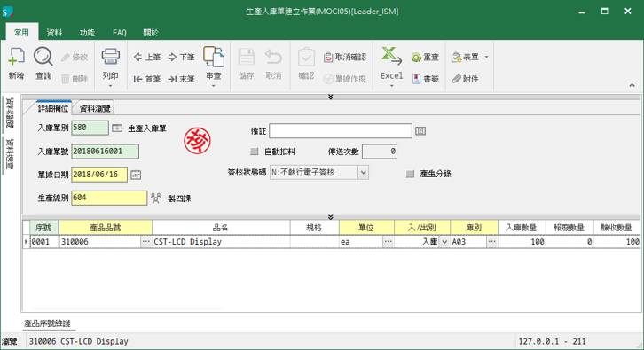Open the 關於 ribbon tab
Image resolution: width=644 pixels, height=350 pixels.
(151, 33)
